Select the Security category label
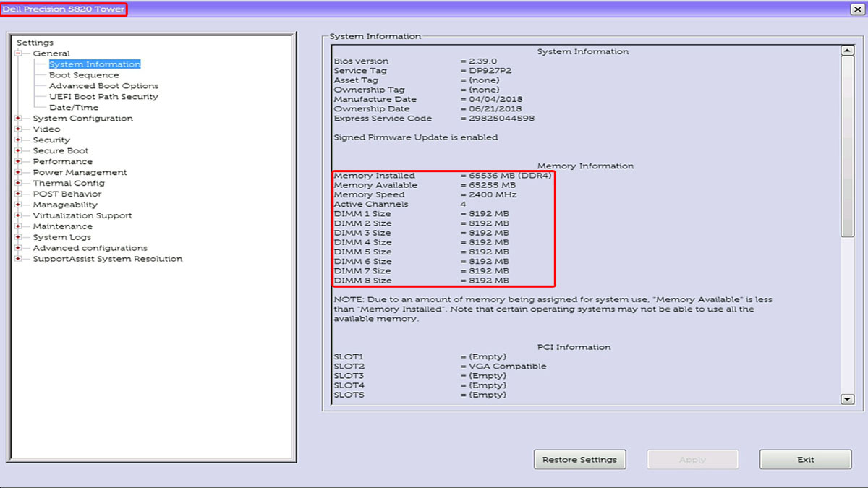868x488 pixels. pyautogui.click(x=51, y=140)
